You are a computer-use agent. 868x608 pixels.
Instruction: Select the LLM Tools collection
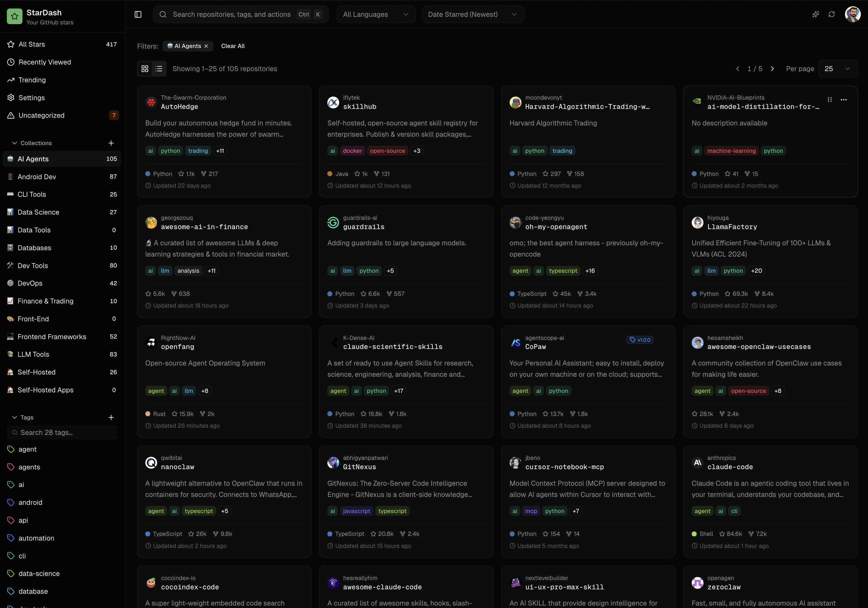[62, 354]
